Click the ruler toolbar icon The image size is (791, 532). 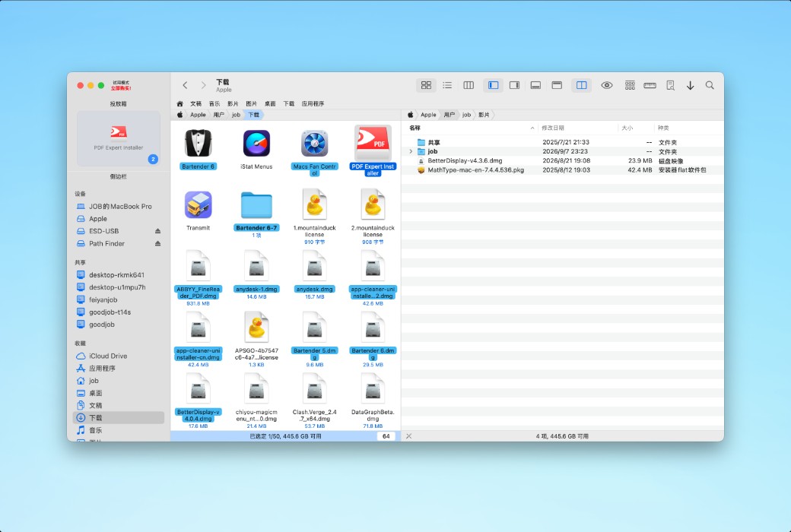650,85
